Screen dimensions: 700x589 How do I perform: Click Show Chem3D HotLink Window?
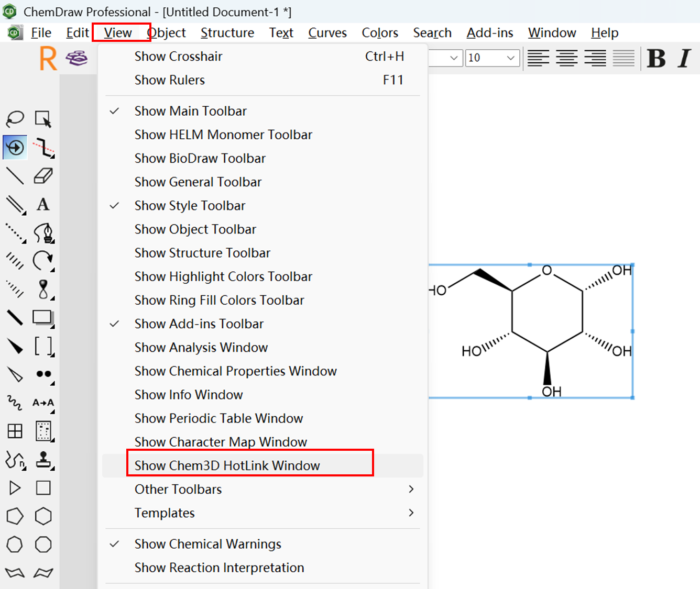point(227,465)
